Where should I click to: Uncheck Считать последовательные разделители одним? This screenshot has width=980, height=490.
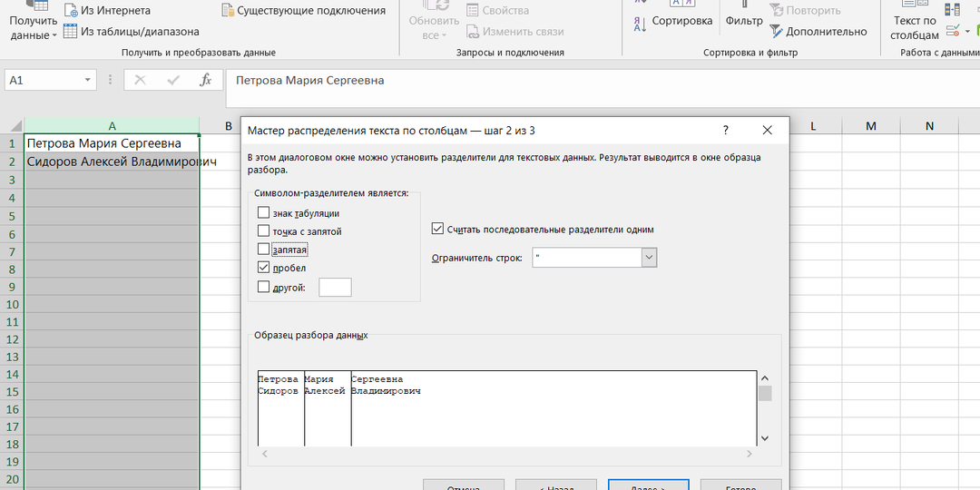pos(437,229)
